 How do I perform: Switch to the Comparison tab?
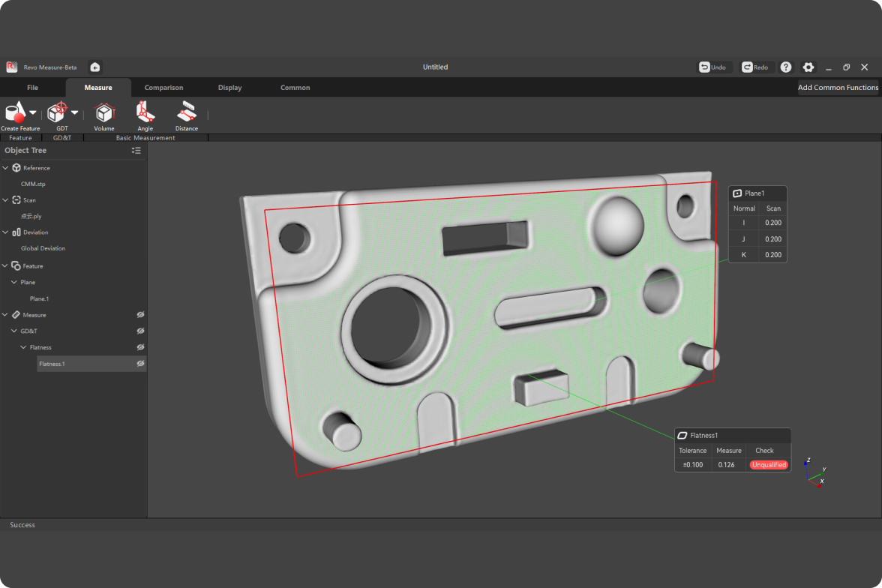pyautogui.click(x=163, y=88)
